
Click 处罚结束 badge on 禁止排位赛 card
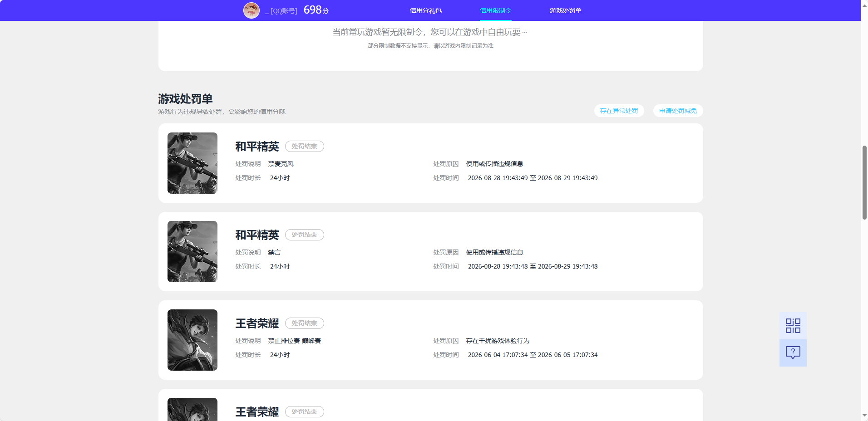pyautogui.click(x=304, y=323)
